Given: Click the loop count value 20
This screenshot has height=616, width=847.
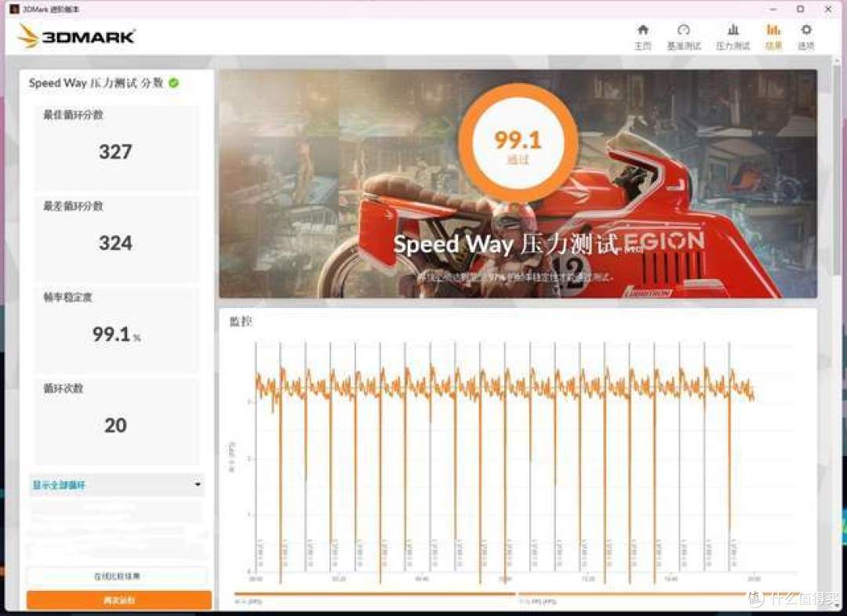Looking at the screenshot, I should [115, 426].
